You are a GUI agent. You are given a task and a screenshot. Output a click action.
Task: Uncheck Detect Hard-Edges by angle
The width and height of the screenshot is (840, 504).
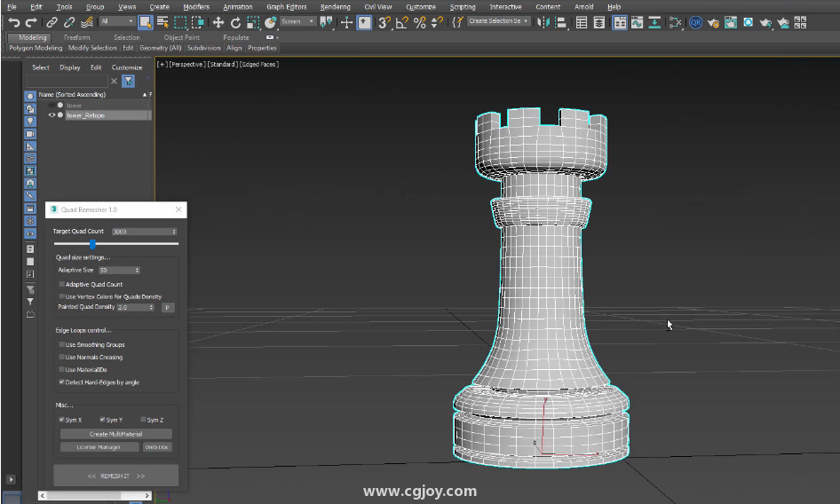61,382
